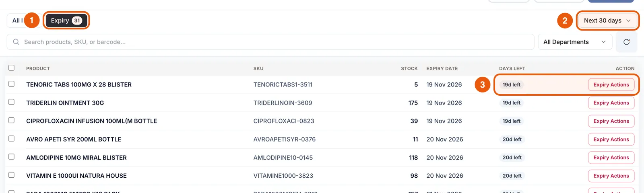Click expiry date 19 Nov 2026 for CIPROFLOXACIN

[x=444, y=121]
